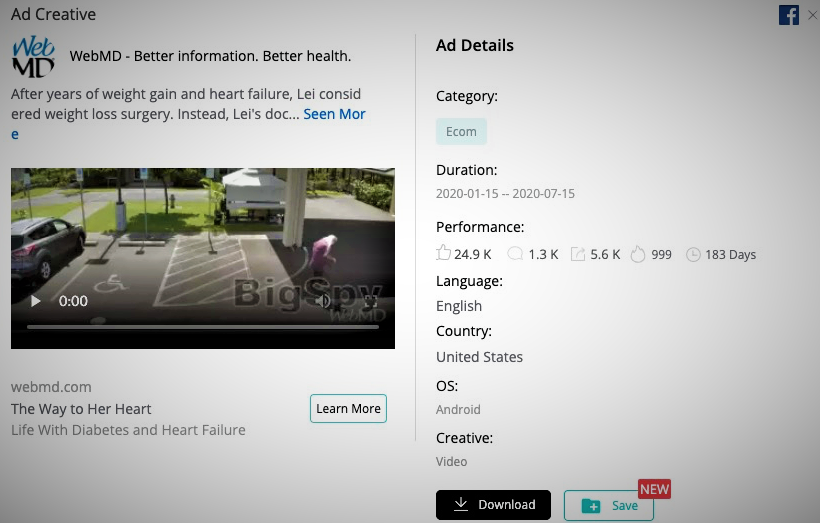Save the ad to collection
Image resolution: width=820 pixels, height=523 pixels.
tap(609, 505)
